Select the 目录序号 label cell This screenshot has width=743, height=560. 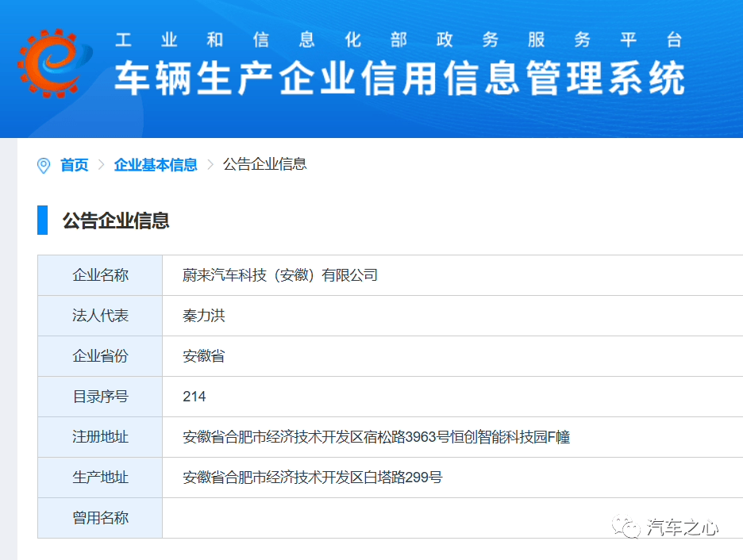click(x=100, y=397)
